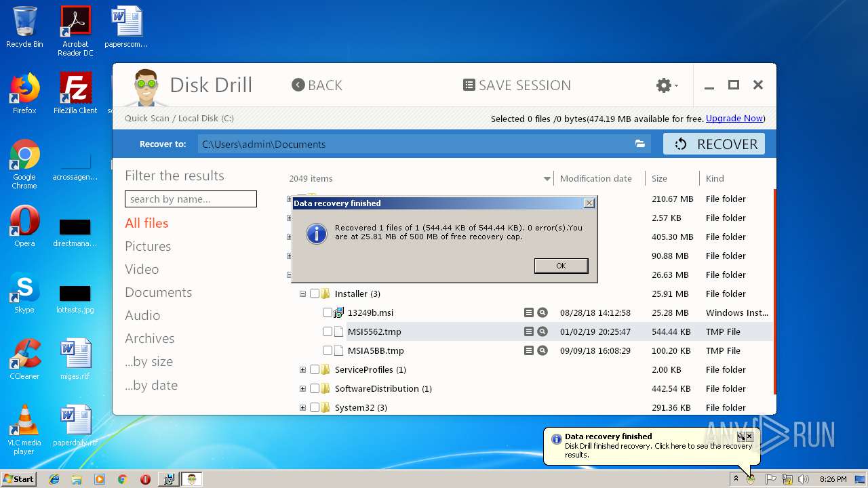868x488 pixels.
Task: Sort by Size column header
Action: click(x=659, y=178)
